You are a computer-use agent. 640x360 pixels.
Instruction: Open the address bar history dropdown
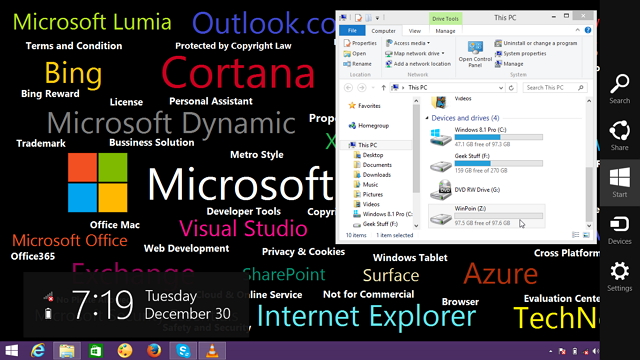tap(501, 88)
